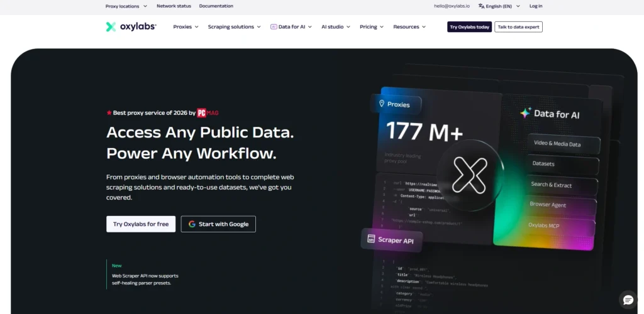Open the Network status link

174,6
